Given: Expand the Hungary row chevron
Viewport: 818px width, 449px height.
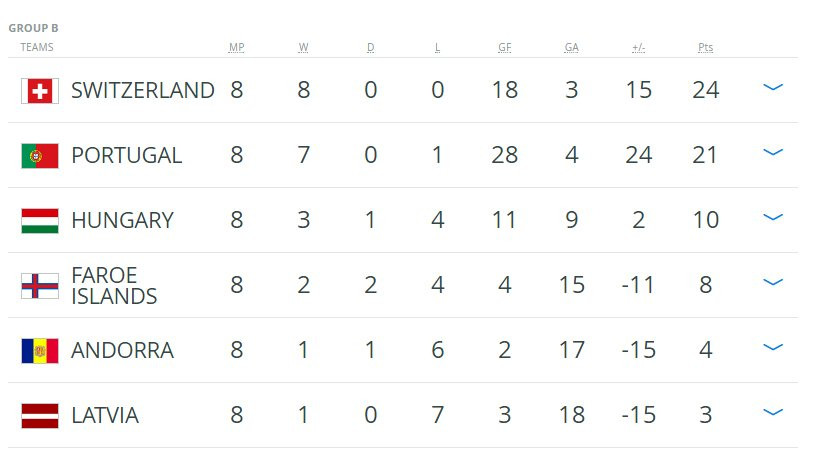Looking at the screenshot, I should coord(772,218).
